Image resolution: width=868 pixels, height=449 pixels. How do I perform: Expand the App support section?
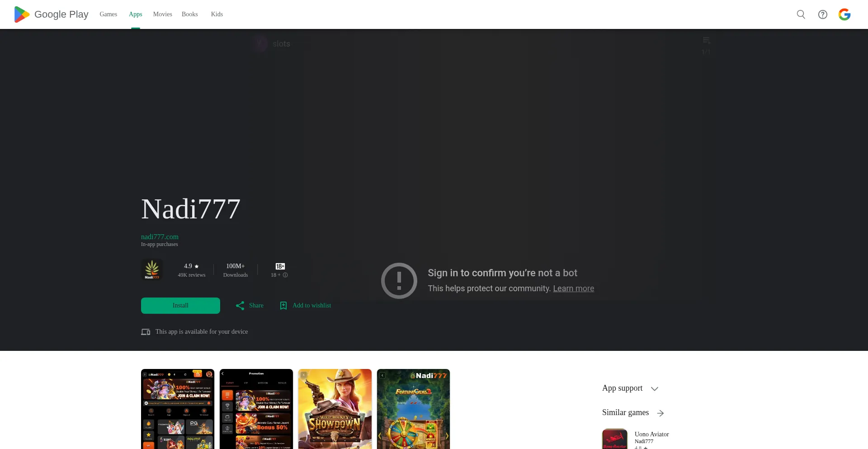pos(654,389)
